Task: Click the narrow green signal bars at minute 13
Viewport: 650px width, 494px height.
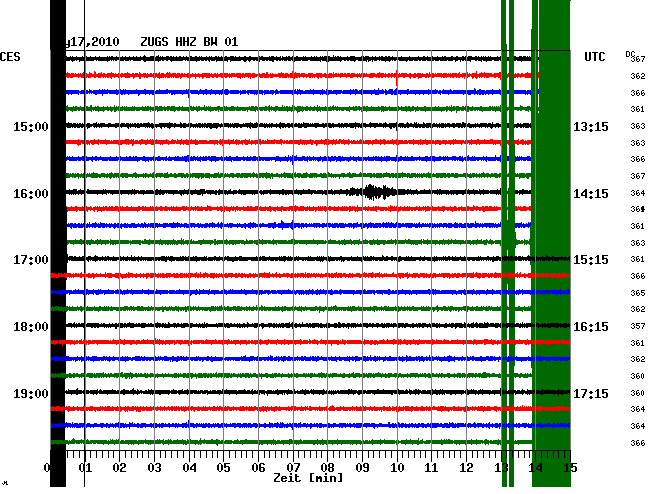Action: click(x=508, y=243)
